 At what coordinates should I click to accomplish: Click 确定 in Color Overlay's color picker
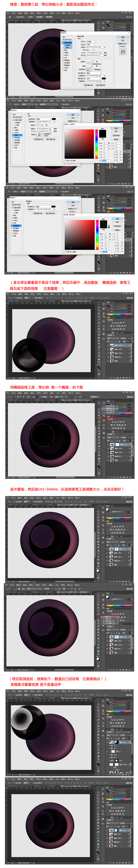click(x=117, y=219)
